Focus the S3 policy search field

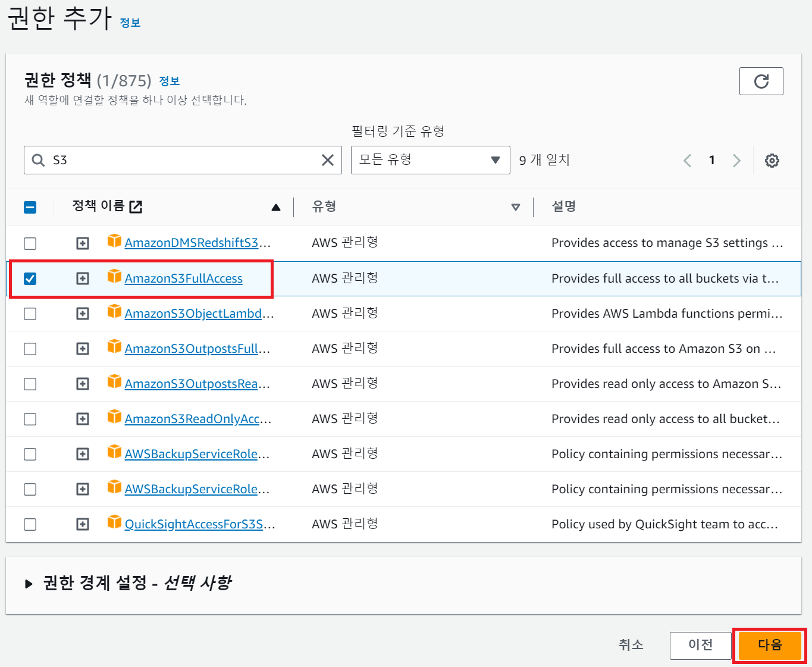tap(183, 160)
